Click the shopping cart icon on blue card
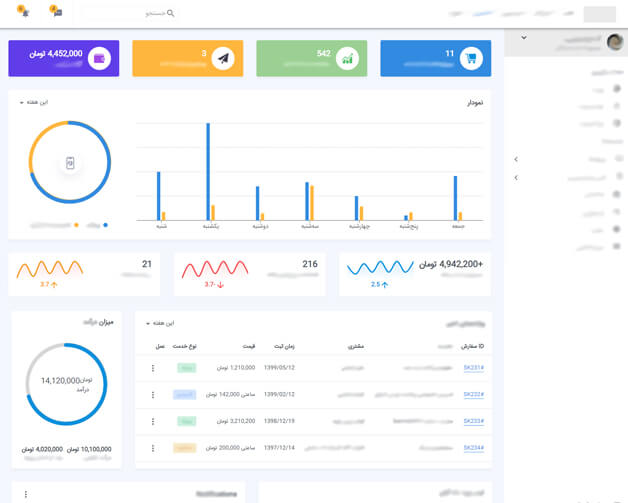628x503 pixels. coord(471,58)
